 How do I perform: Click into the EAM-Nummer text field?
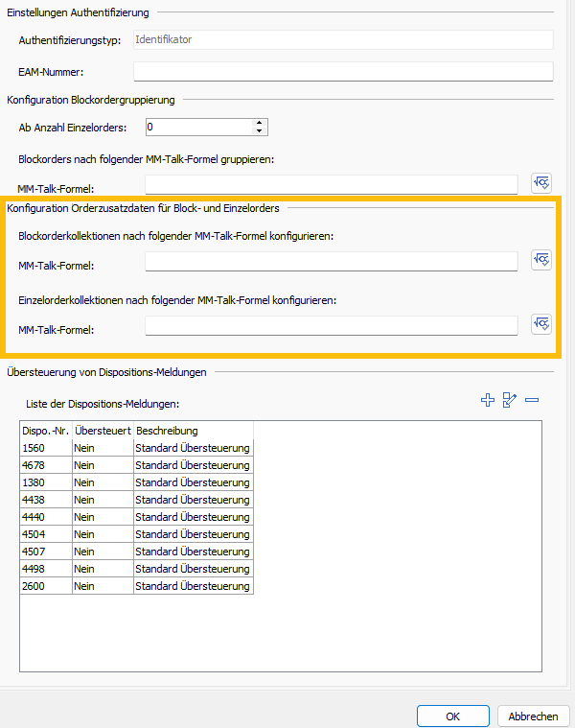pos(343,72)
